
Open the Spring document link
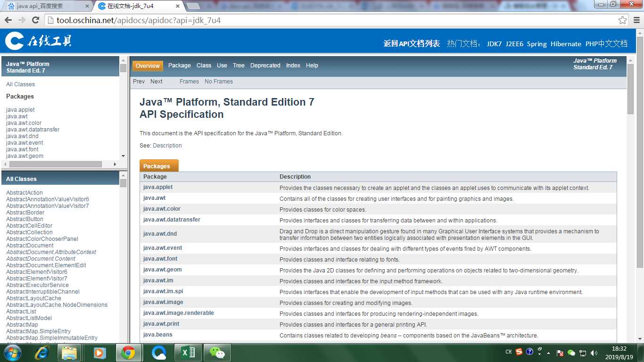click(x=537, y=44)
